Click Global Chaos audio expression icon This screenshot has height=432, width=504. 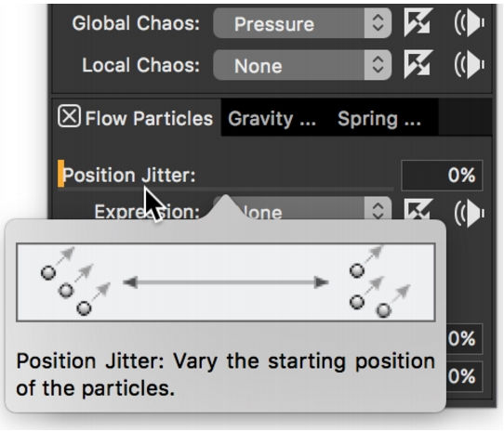[470, 23]
